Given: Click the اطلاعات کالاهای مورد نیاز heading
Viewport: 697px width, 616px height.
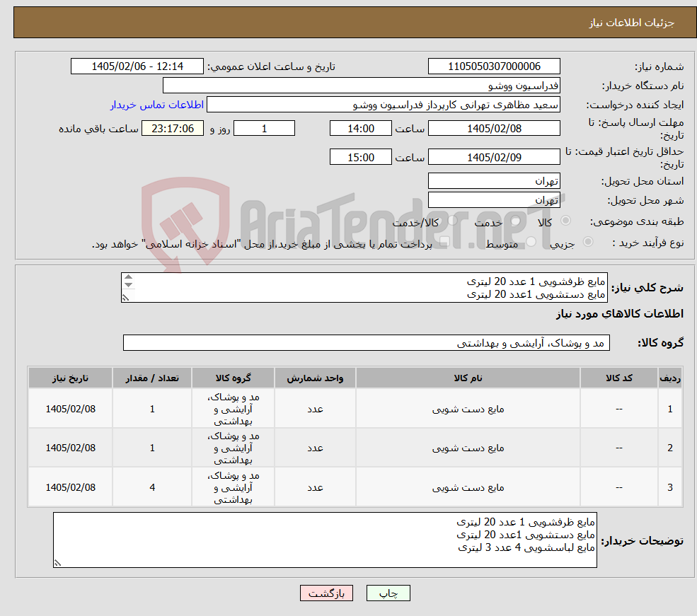Looking at the screenshot, I should 619,314.
